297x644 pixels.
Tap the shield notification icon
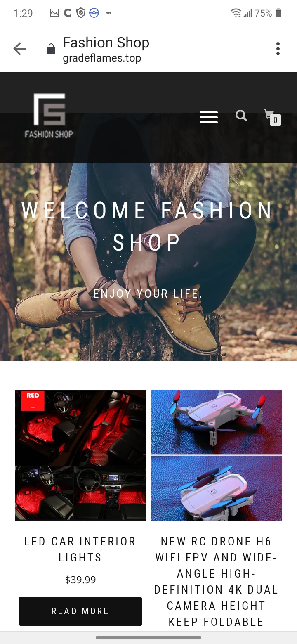click(81, 13)
